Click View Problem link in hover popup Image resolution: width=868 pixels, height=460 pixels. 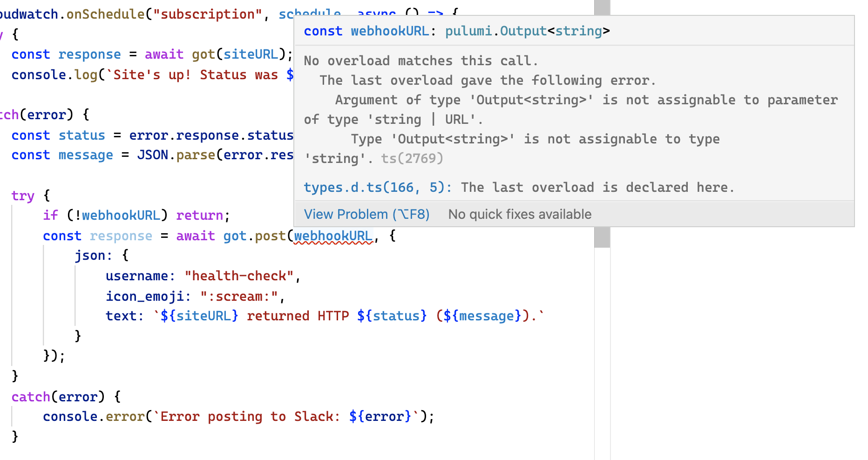366,214
